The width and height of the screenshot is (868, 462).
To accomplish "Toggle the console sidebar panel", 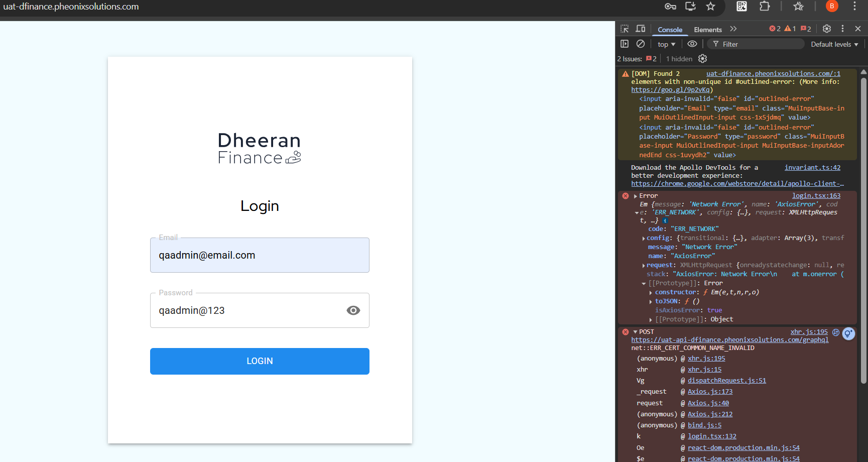I will click(x=625, y=44).
